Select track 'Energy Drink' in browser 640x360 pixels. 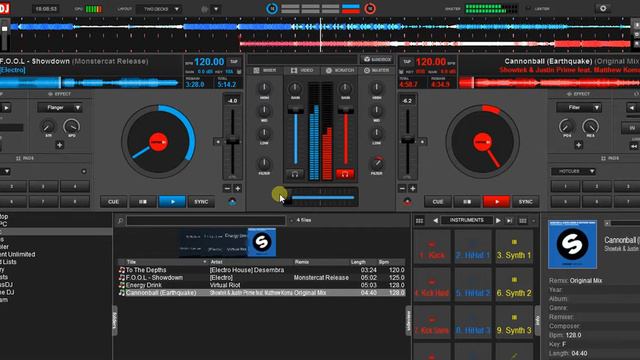[262, 285]
